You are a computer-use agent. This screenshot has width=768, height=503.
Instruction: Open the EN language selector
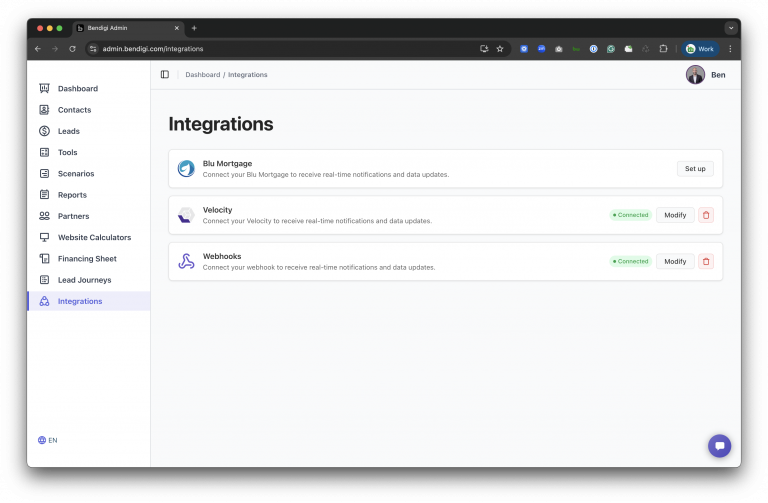point(47,440)
